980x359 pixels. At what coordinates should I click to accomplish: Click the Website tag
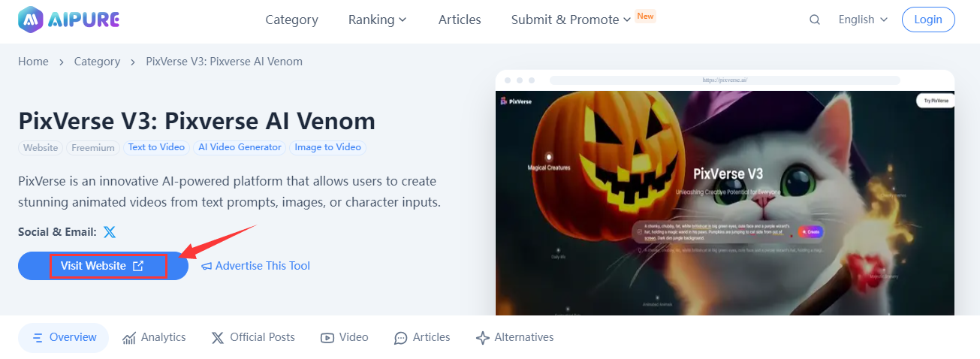tap(41, 148)
